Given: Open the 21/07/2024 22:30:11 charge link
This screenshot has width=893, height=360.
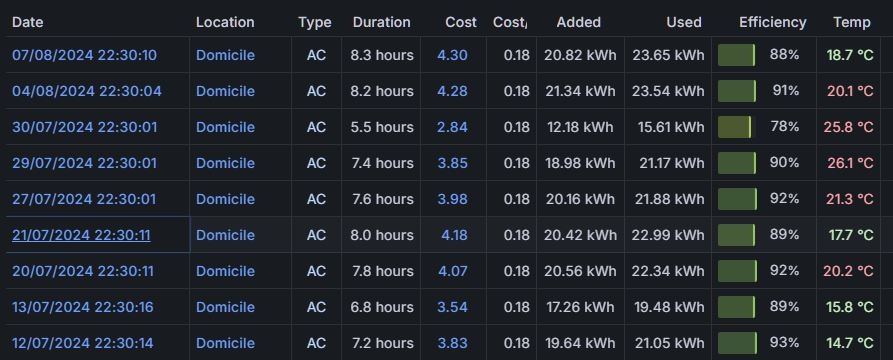Looking at the screenshot, I should click(x=81, y=235).
